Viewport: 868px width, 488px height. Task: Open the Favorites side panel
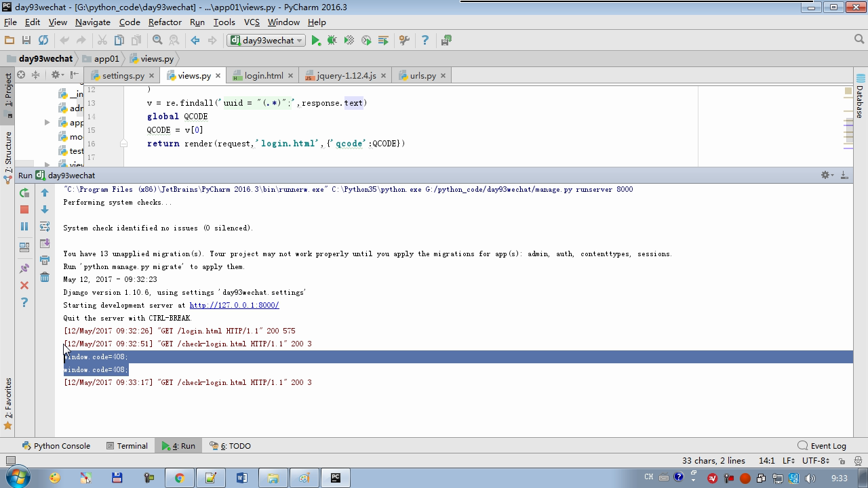pyautogui.click(x=8, y=404)
